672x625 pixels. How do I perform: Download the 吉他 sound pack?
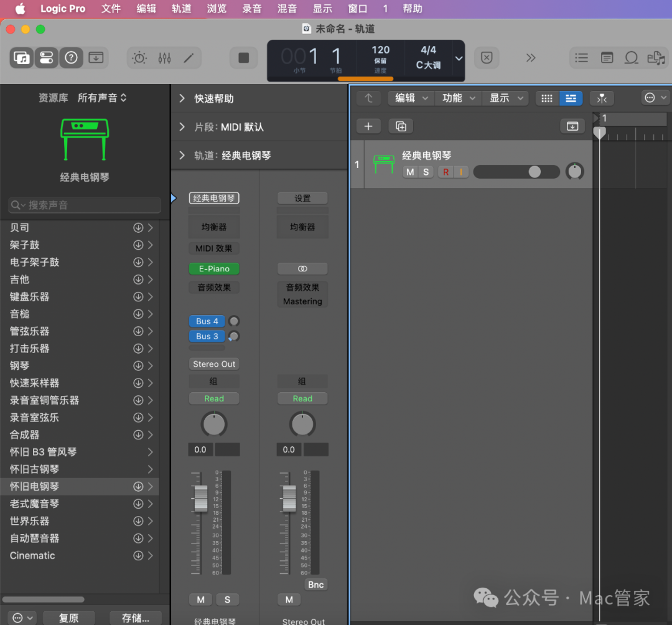click(x=138, y=280)
